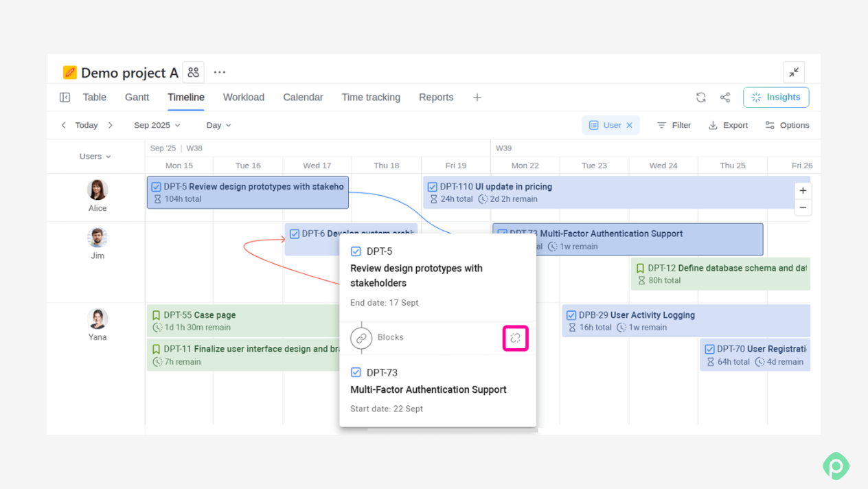The height and width of the screenshot is (489, 868).
Task: Click the W39 week label
Action: [503, 148]
